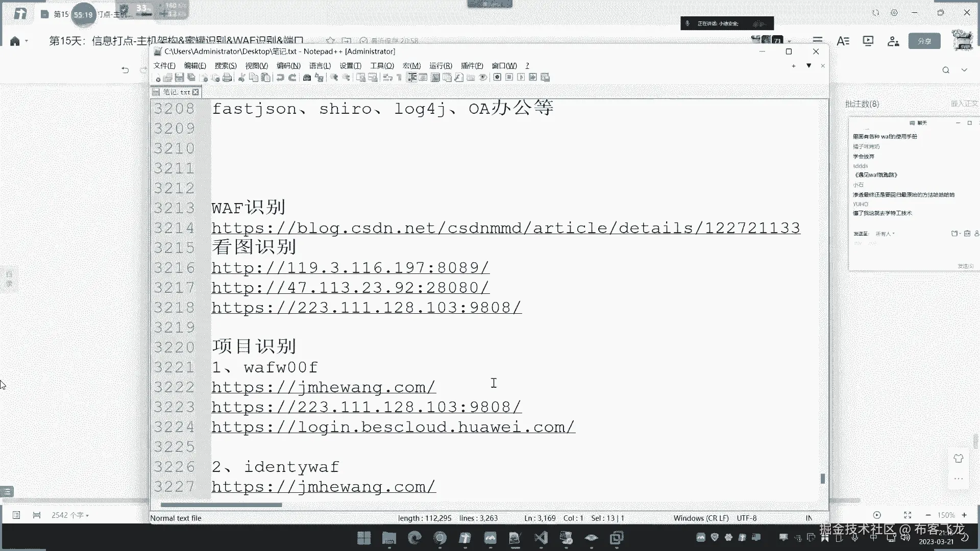Expand the 2542 word count dropdown
The image size is (980, 551).
point(87,516)
